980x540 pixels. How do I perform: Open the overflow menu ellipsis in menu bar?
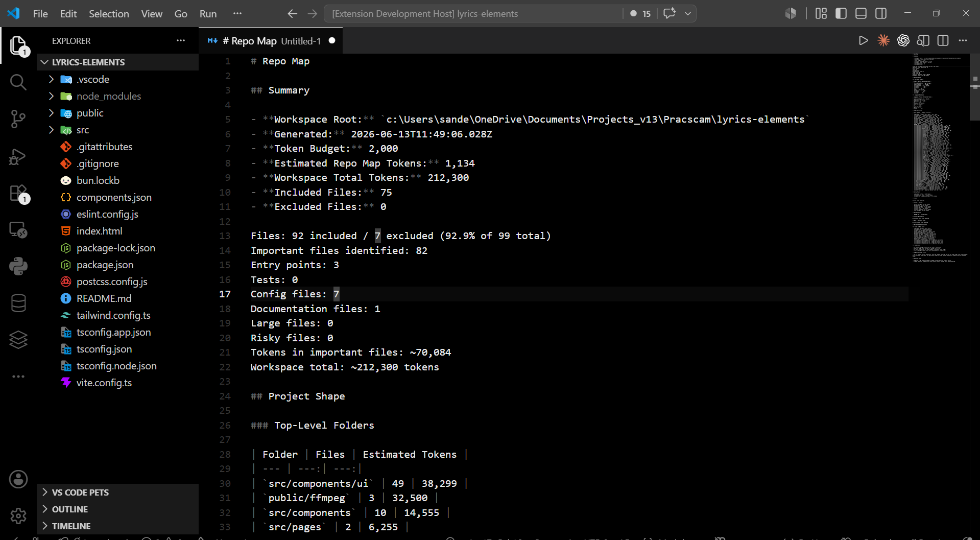(x=237, y=14)
